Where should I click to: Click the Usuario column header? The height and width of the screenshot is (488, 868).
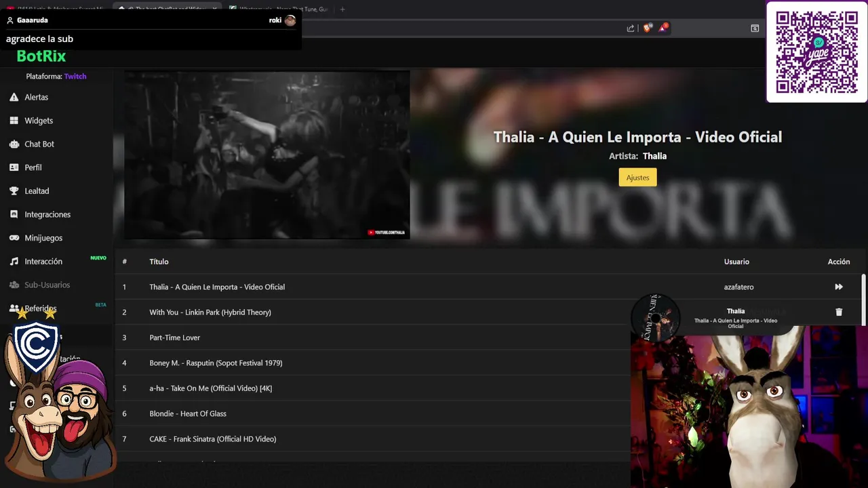736,262
